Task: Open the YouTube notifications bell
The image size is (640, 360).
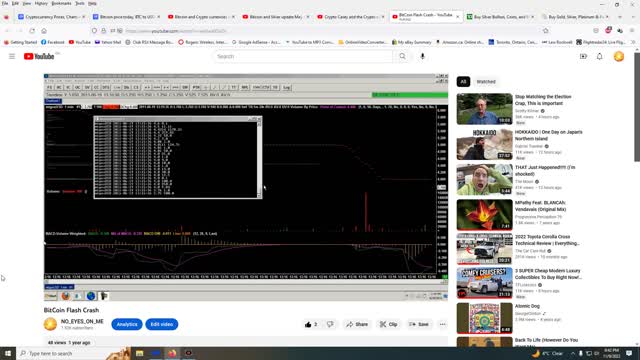Action: pos(600,56)
